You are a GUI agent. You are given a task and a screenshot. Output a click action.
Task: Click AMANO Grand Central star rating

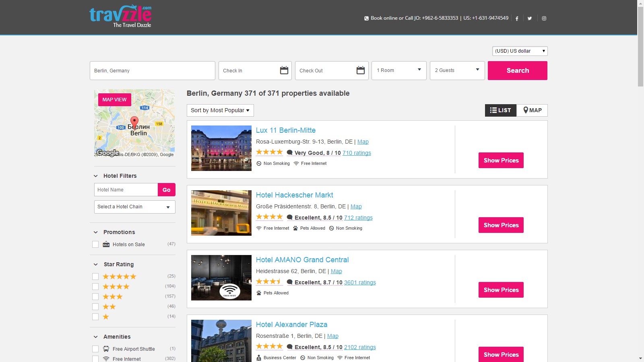click(x=270, y=282)
